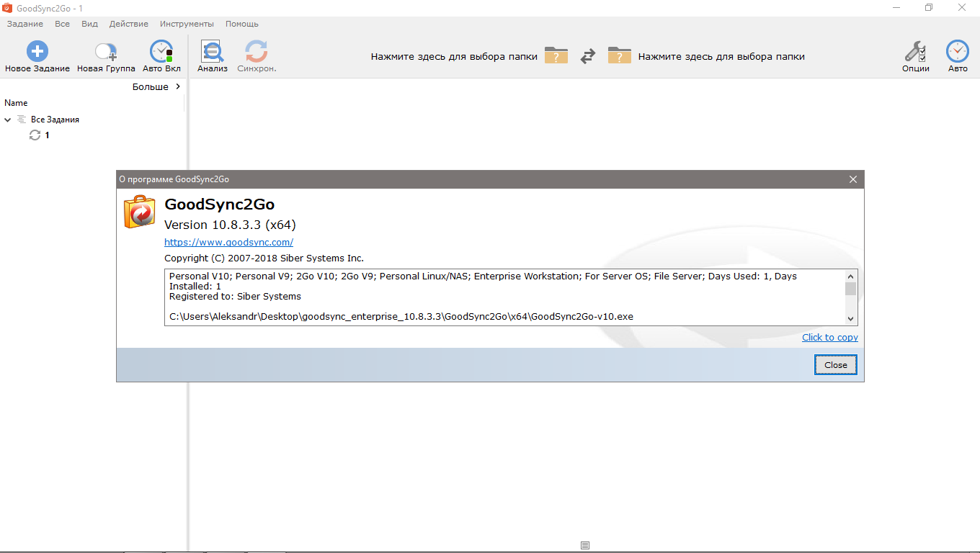Click the Copyright 2007-2018 Siber Systems text

click(264, 258)
